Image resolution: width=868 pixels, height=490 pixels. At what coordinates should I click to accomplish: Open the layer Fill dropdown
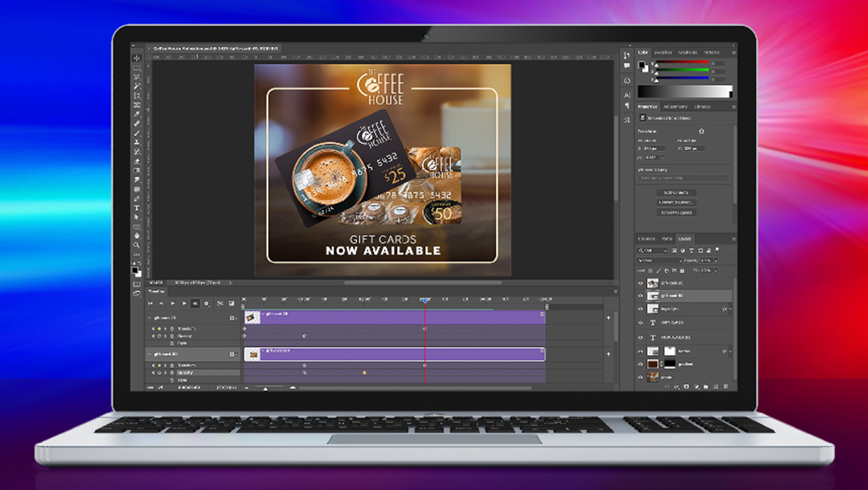(716, 270)
